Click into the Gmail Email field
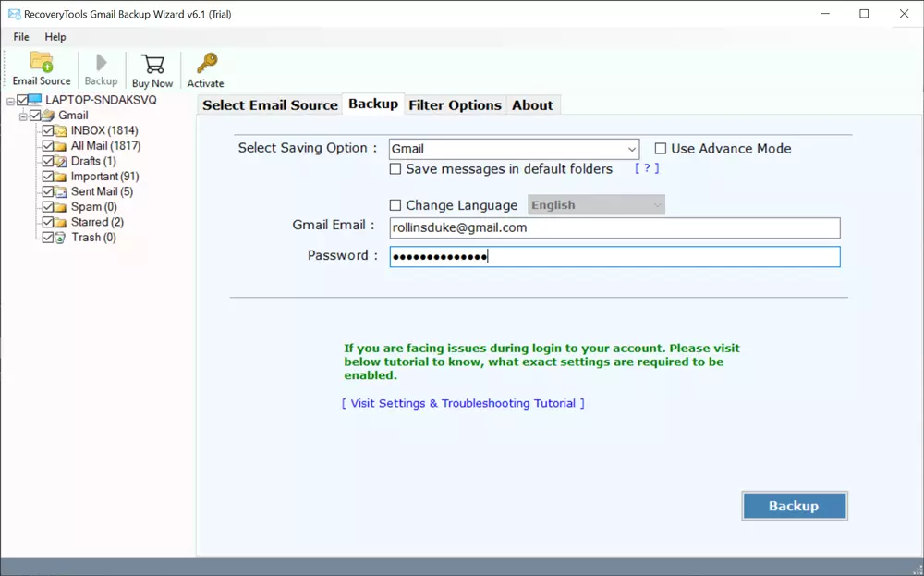 614,228
